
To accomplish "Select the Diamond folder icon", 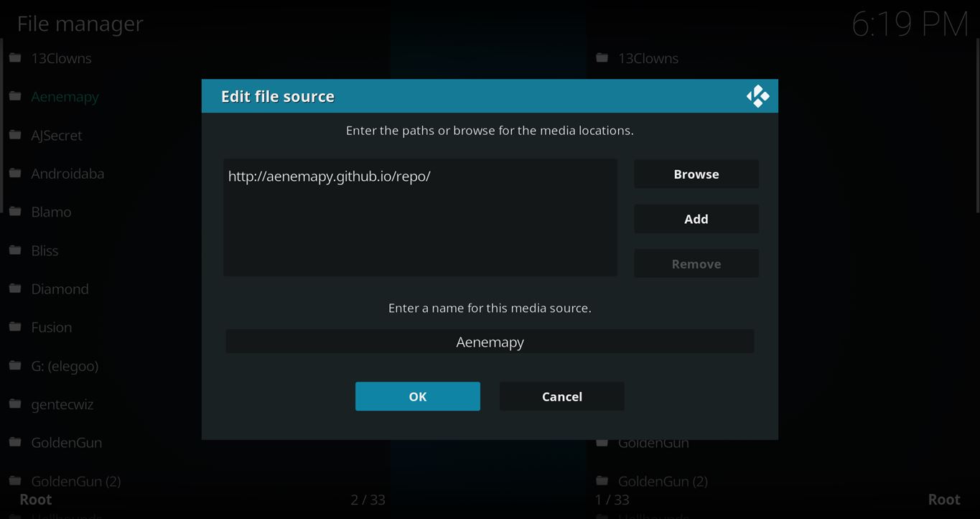I will point(15,289).
